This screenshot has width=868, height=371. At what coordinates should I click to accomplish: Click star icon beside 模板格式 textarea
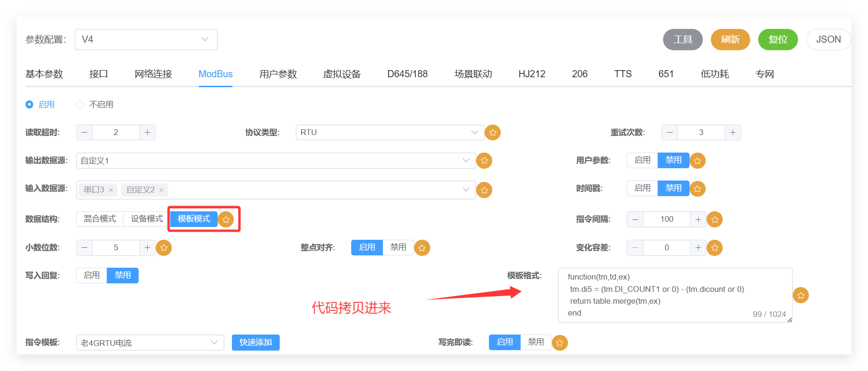pos(801,295)
